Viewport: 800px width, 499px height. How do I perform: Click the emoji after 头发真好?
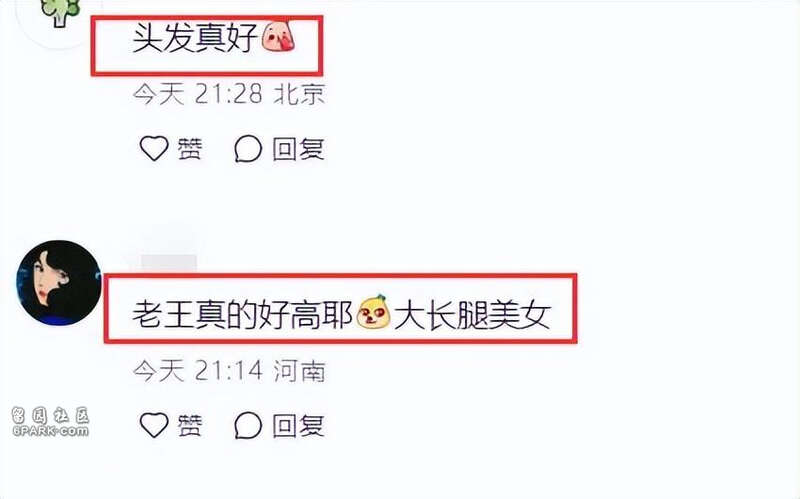click(279, 35)
